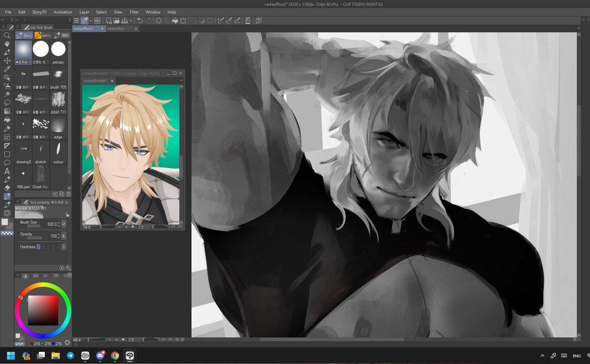Toggle Opacity dynamics button
Viewport: 590px width, 364px height.
pos(64,236)
